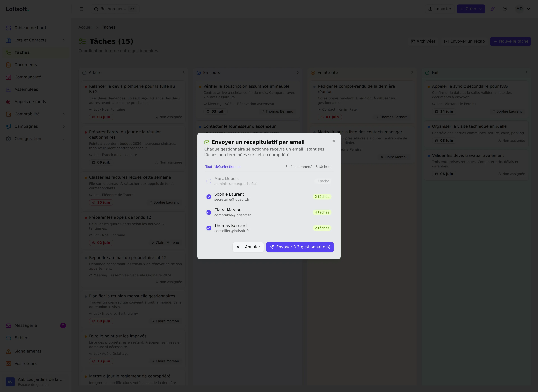
Task: Click the 2 tâches badge for Sophie Laurent
Action: point(322,197)
